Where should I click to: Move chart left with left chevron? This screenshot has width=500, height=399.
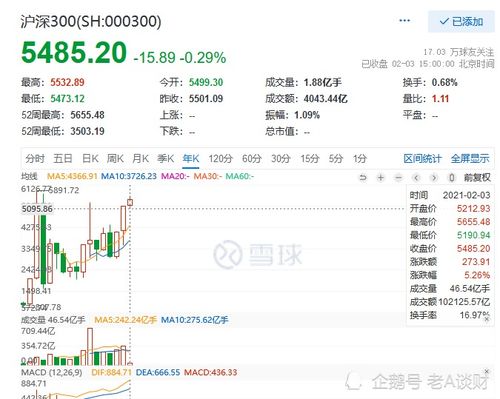(416, 178)
